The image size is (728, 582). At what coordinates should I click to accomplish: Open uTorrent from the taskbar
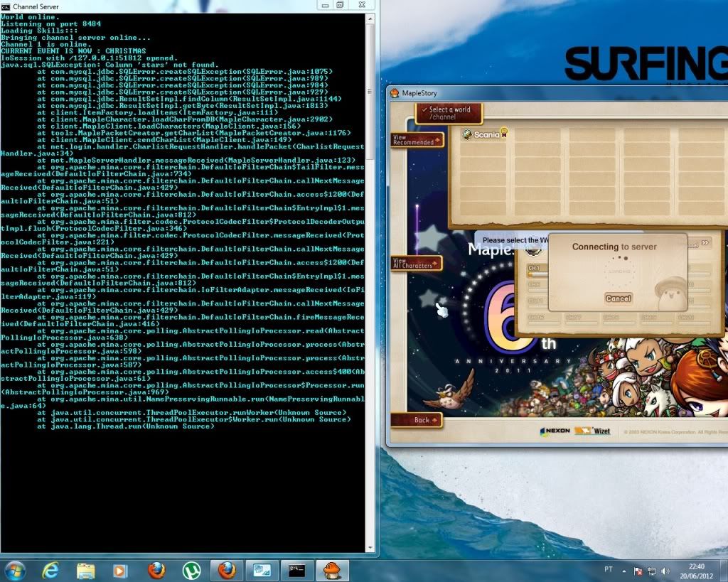(x=191, y=570)
